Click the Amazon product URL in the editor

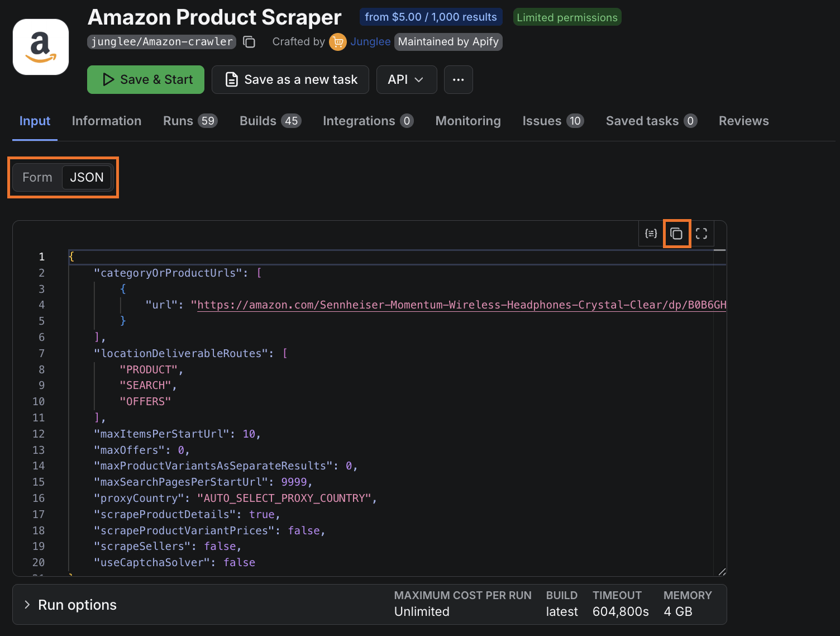point(462,305)
